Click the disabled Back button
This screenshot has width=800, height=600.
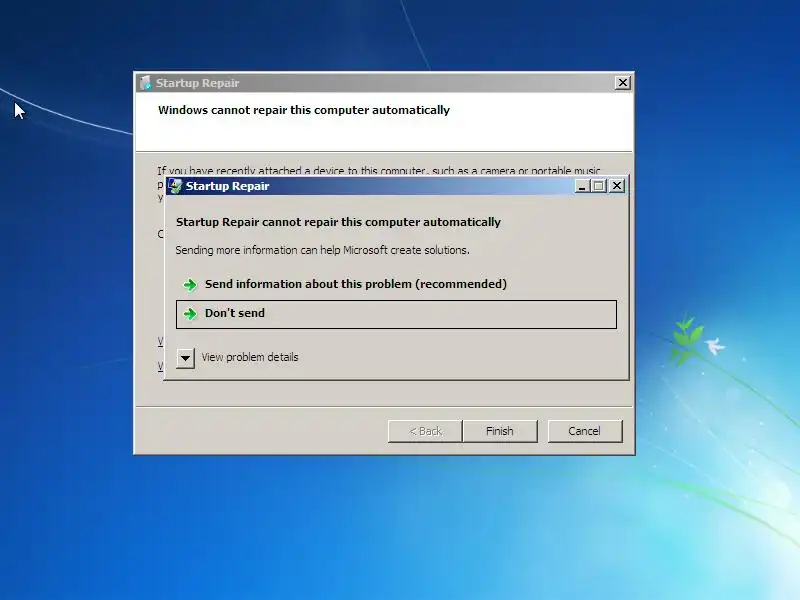click(425, 431)
